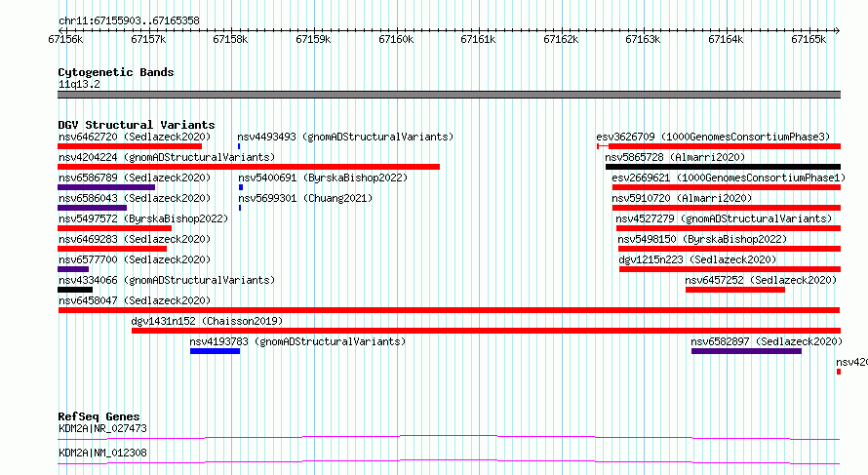Click the 67160k ruler position
The width and height of the screenshot is (868, 475).
pyautogui.click(x=396, y=39)
